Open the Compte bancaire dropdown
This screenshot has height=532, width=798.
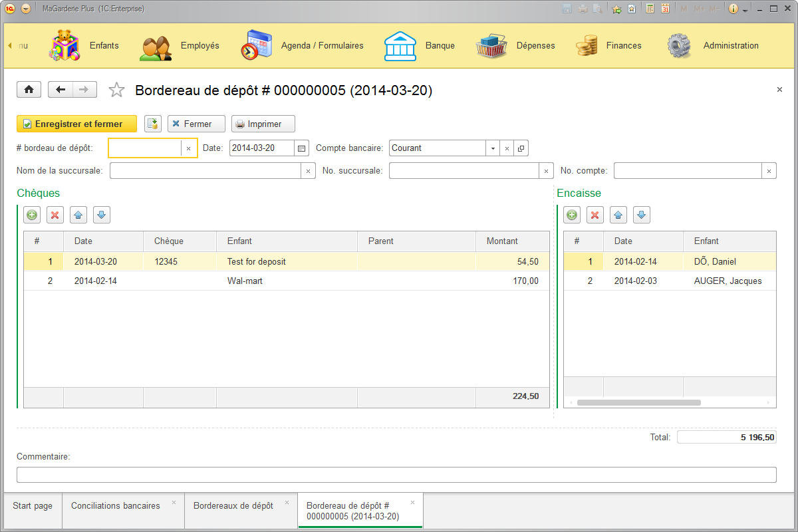click(493, 148)
